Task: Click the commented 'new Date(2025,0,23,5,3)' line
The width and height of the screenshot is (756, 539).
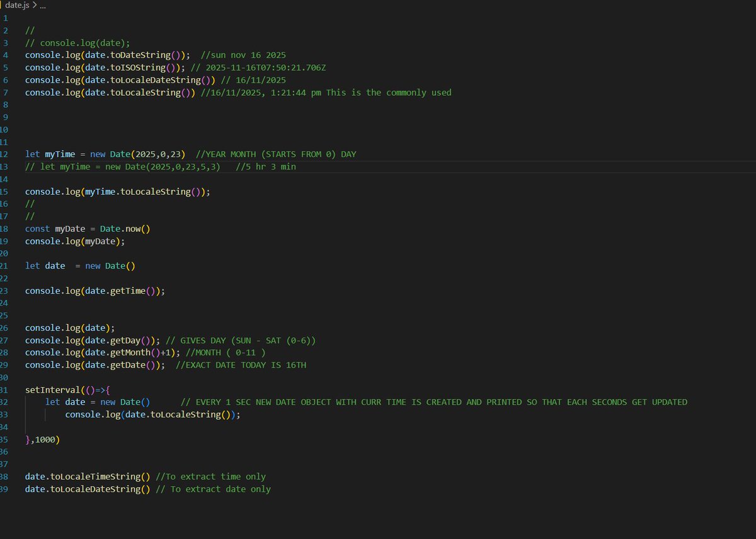Action: pyautogui.click(x=123, y=167)
